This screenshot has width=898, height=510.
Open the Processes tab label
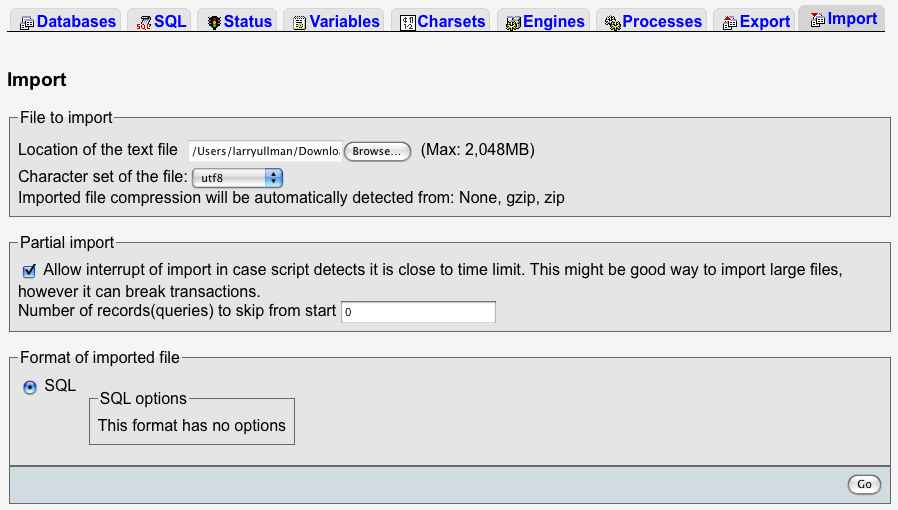pyautogui.click(x=661, y=21)
